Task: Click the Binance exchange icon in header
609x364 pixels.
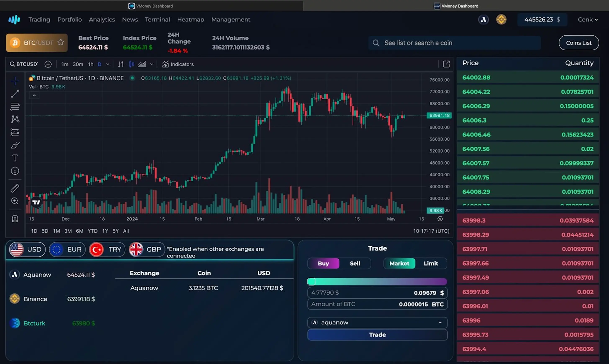Action: tap(501, 20)
